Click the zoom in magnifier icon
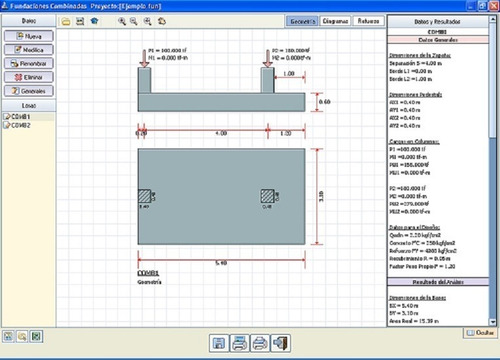The image size is (500, 360). 122,21
